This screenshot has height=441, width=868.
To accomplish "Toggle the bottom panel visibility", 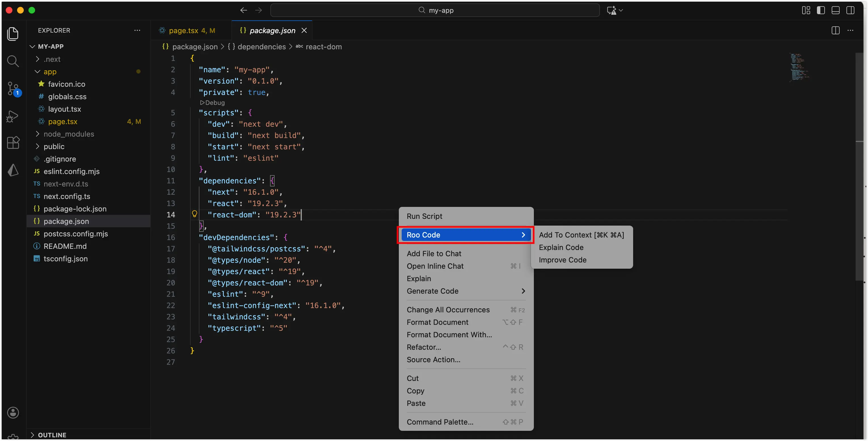I will pos(835,10).
